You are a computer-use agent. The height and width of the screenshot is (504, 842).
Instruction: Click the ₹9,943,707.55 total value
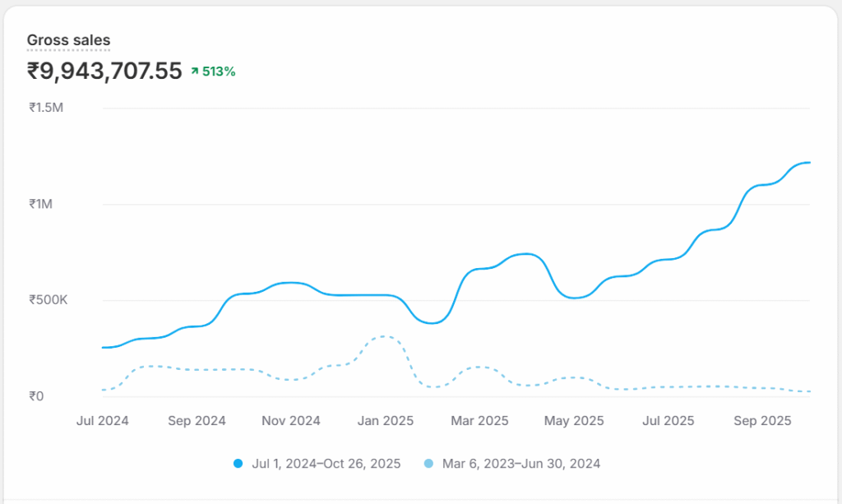click(104, 71)
